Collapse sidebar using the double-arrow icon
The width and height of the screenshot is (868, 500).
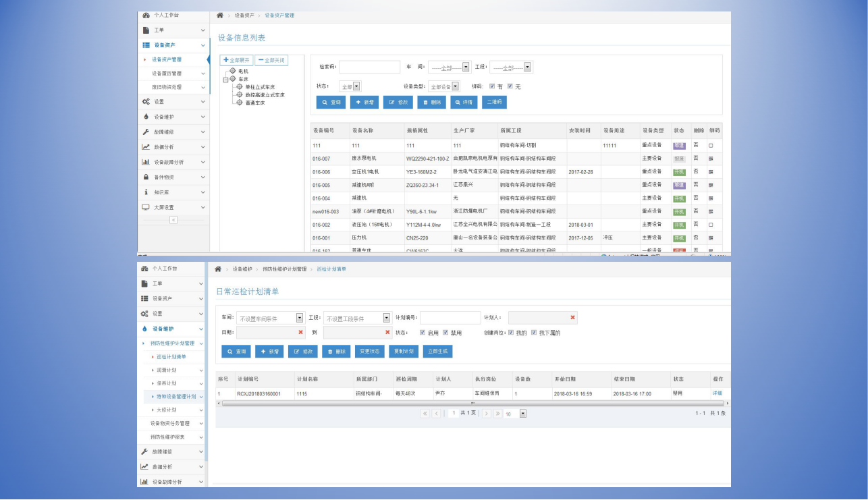173,220
